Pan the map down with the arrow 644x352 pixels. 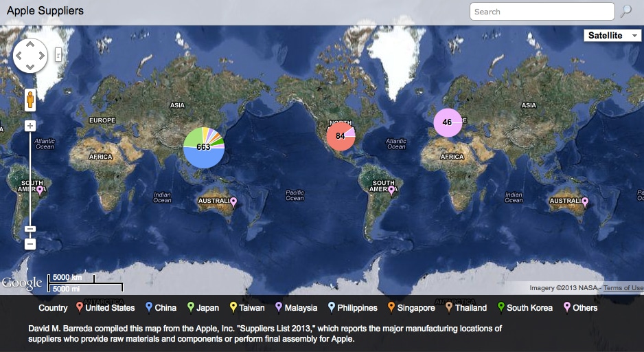coord(30,67)
